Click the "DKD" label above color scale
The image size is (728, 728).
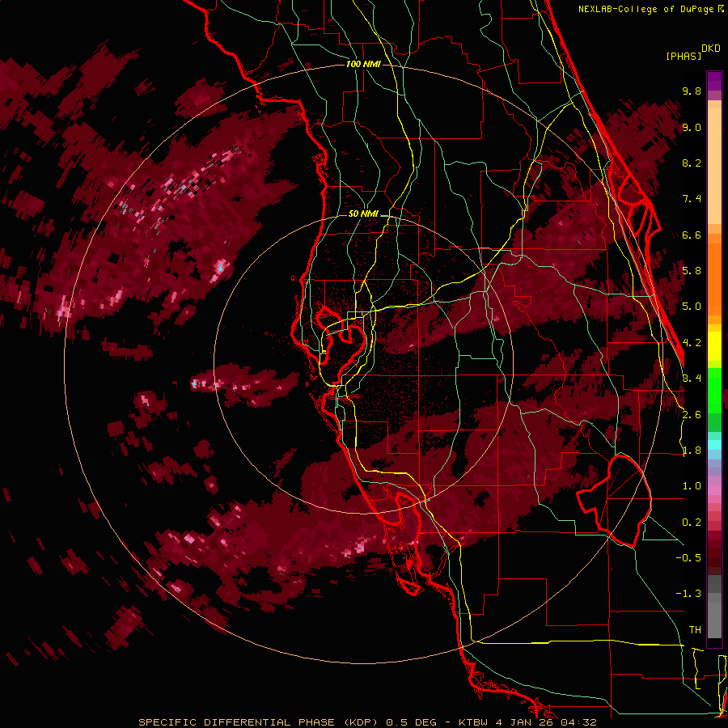tap(711, 49)
